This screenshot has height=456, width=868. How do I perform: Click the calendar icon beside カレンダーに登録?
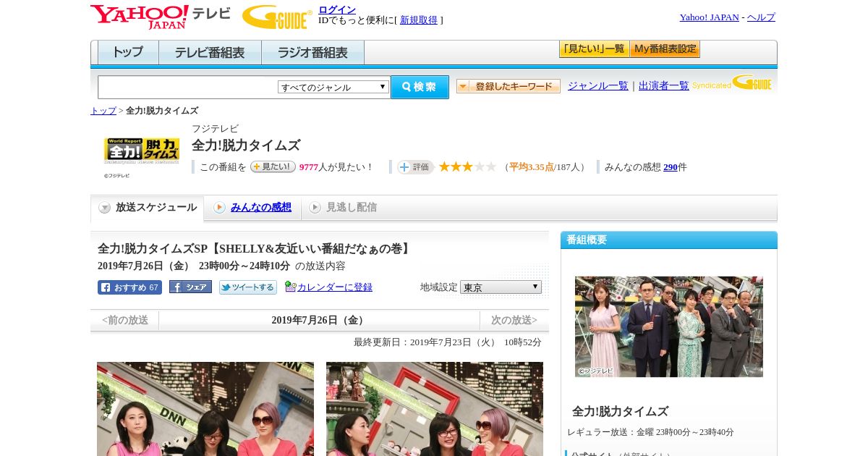pos(290,287)
